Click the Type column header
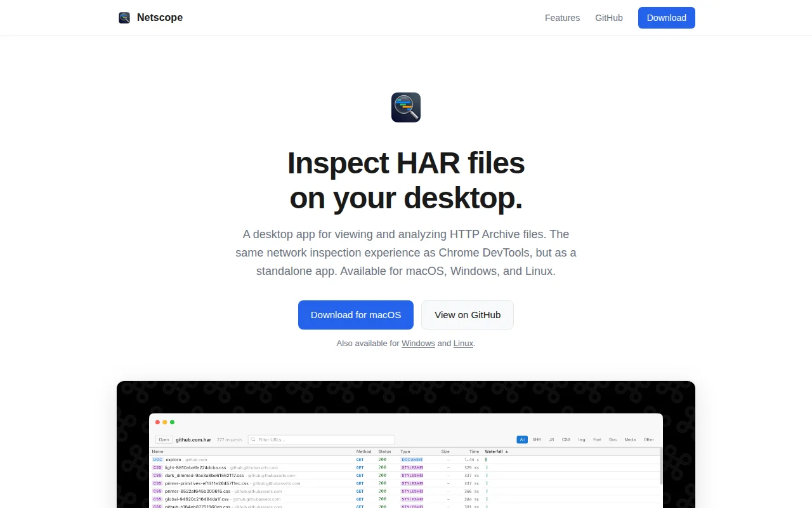This screenshot has height=508, width=812. (x=405, y=451)
